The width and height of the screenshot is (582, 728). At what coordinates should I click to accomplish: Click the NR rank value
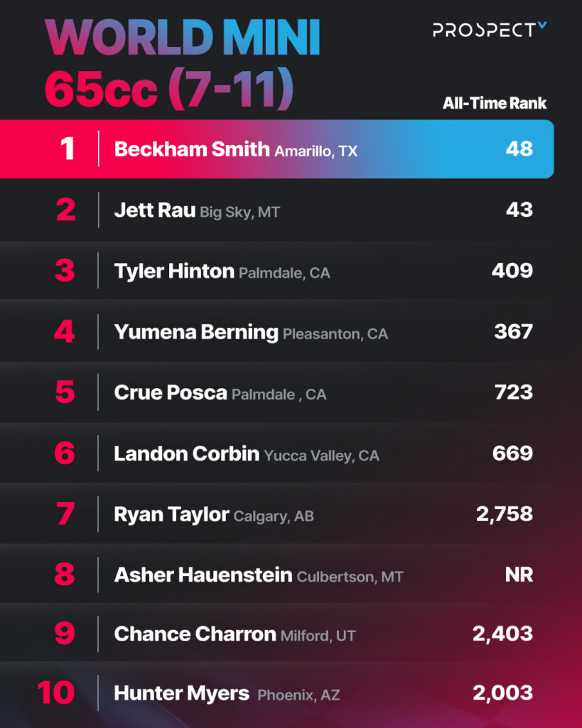click(x=518, y=574)
